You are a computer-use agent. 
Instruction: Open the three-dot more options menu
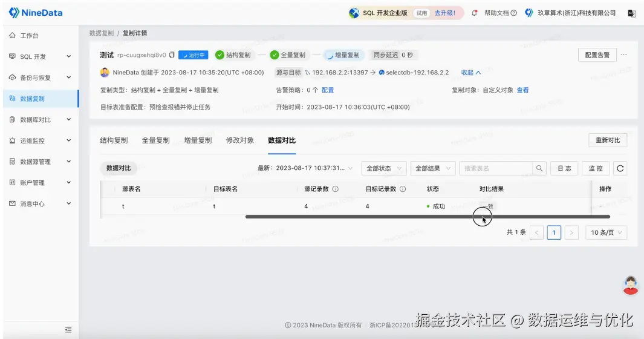[624, 54]
